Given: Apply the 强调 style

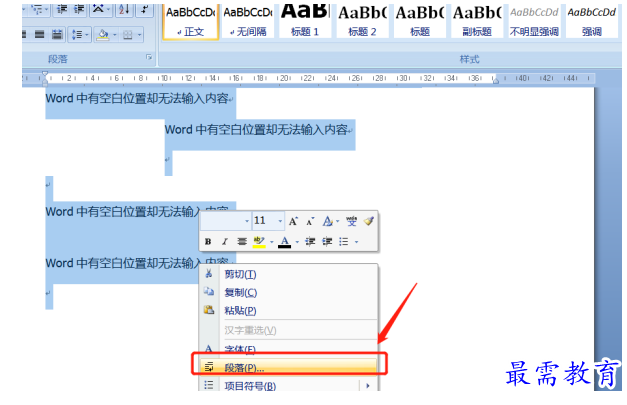Looking at the screenshot, I should coord(591,22).
